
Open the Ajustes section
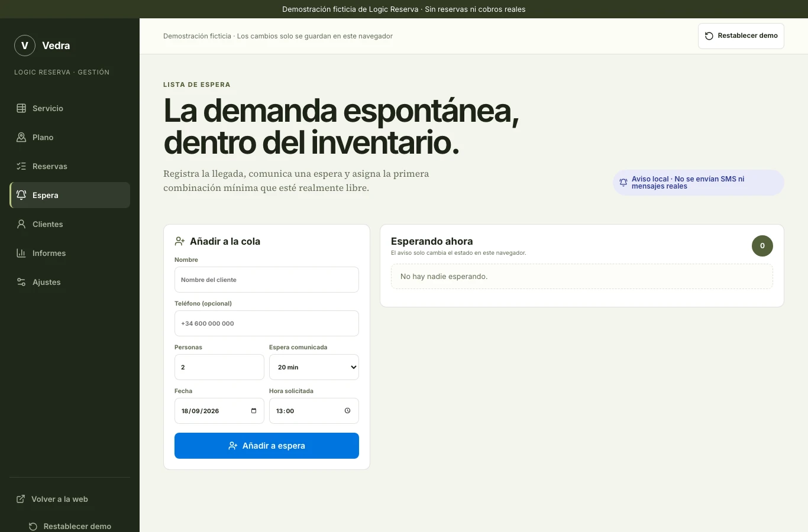(70, 282)
